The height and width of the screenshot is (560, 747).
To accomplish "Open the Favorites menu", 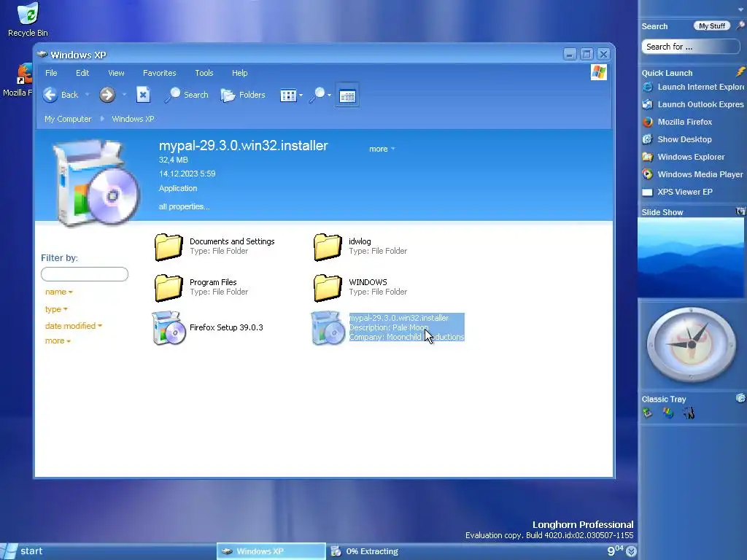I will click(x=160, y=73).
